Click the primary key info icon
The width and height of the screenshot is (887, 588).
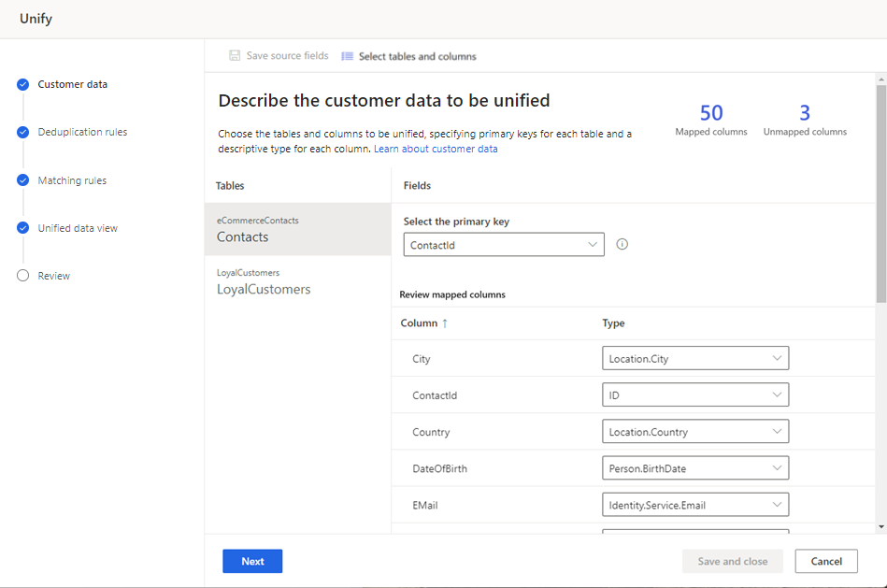point(622,245)
